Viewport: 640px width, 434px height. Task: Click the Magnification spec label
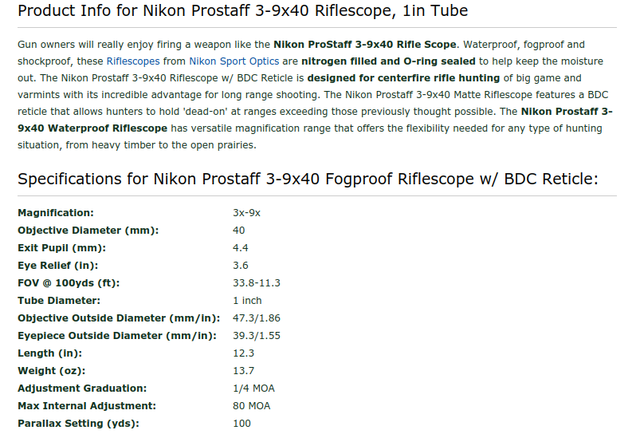(x=56, y=213)
